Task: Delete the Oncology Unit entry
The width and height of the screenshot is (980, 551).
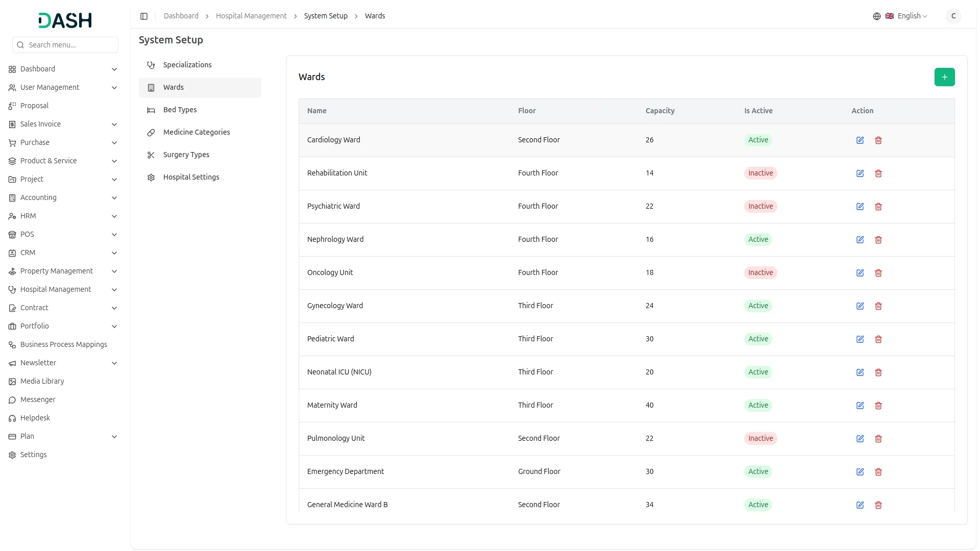Action: pos(878,273)
